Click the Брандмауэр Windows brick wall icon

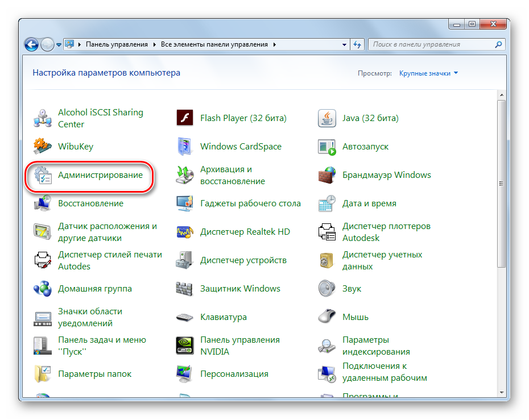[327, 175]
